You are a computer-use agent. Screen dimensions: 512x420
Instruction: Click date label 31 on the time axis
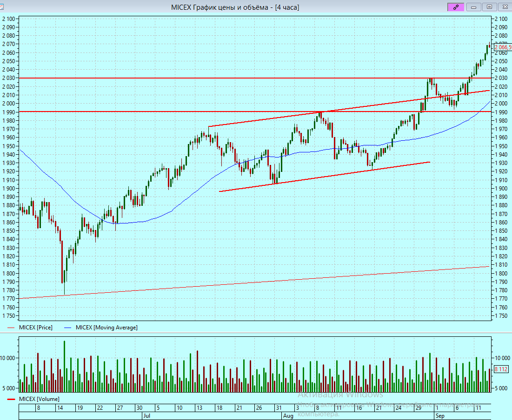coord(279,407)
